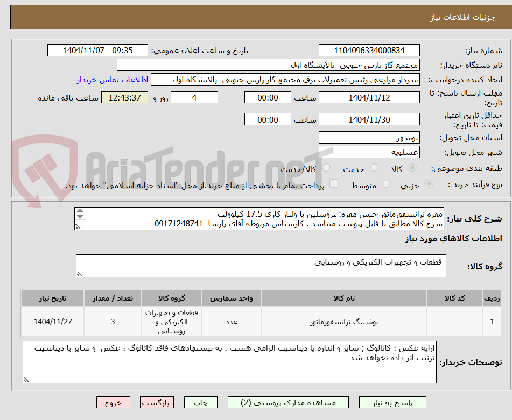The image size is (512, 420).
Task: Click the response deadline date 1404/11/12
Action: click(x=369, y=97)
